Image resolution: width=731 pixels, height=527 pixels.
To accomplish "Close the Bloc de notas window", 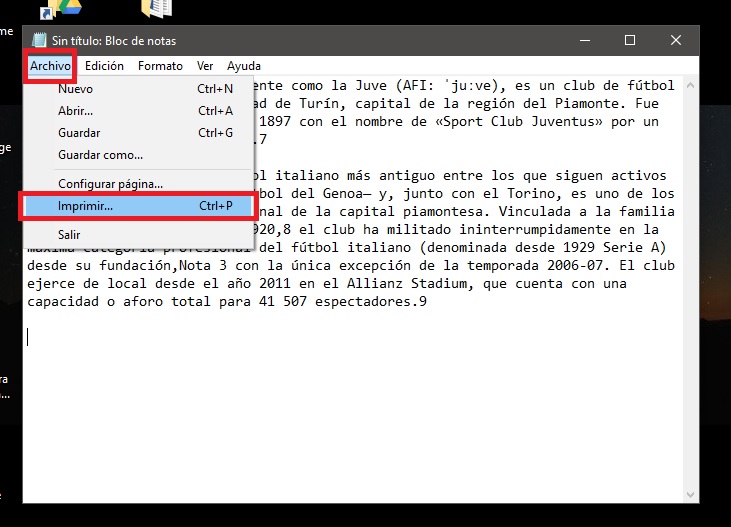I will pos(676,41).
